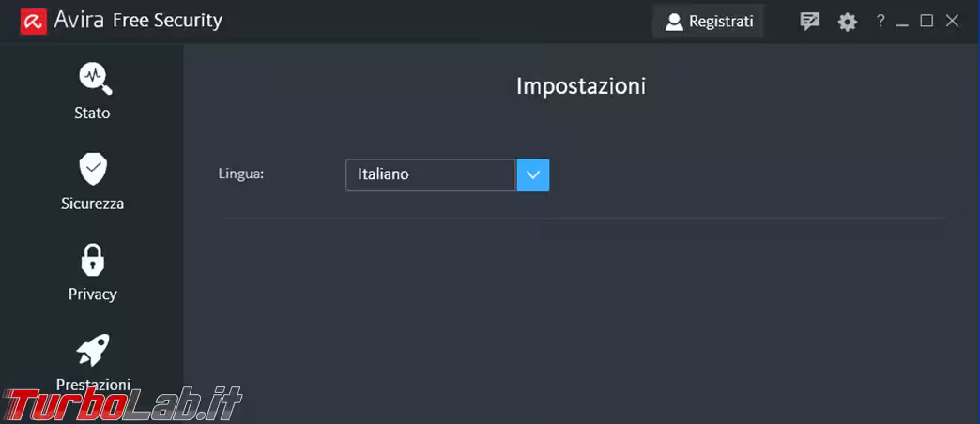
Task: Open the feedback chat icon
Action: (x=809, y=22)
